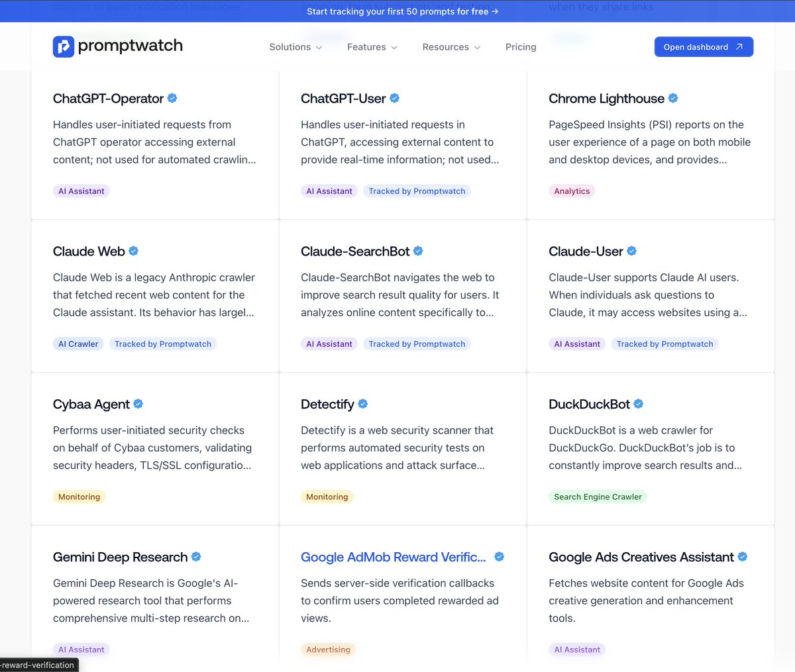The height and width of the screenshot is (672, 795).
Task: Open the Cybaa Agent card title
Action: coord(91,405)
